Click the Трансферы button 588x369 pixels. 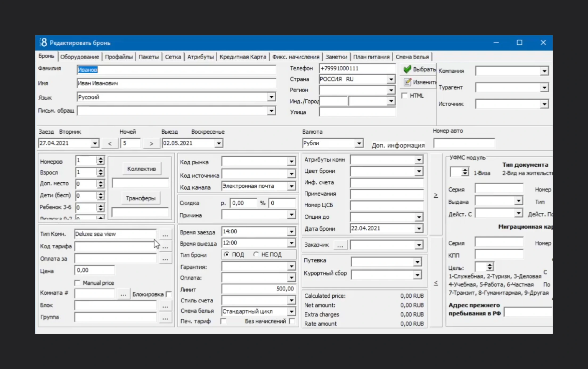coord(141,198)
